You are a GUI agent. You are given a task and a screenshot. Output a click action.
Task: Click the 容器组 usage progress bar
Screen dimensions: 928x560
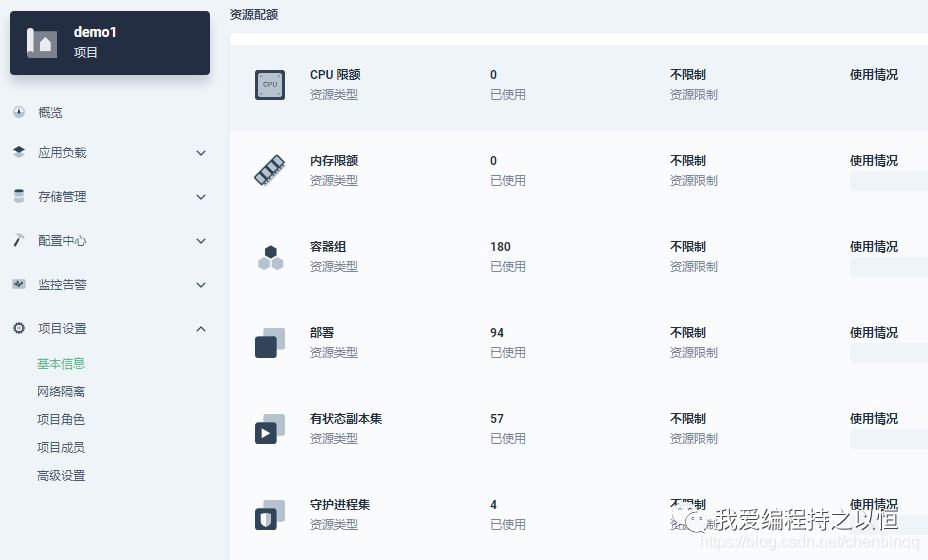pyautogui.click(x=889, y=267)
